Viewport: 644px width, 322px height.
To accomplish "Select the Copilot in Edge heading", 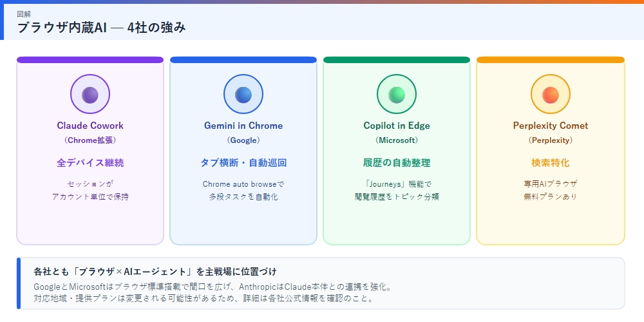I will [x=397, y=126].
